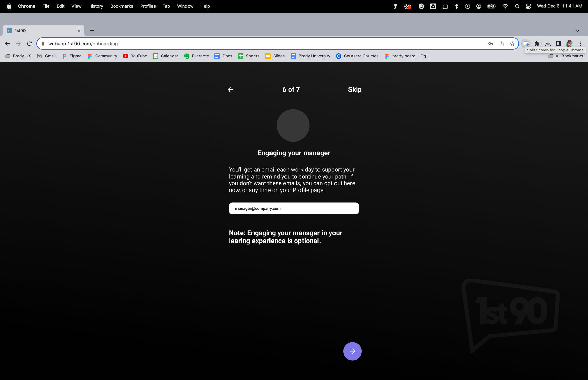Click the '6 of 7' step indicator
The width and height of the screenshot is (588, 380).
click(291, 89)
